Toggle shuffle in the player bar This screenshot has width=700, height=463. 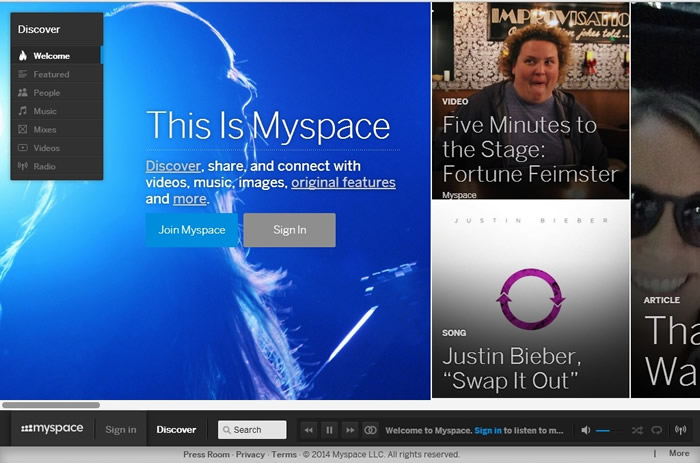637,430
